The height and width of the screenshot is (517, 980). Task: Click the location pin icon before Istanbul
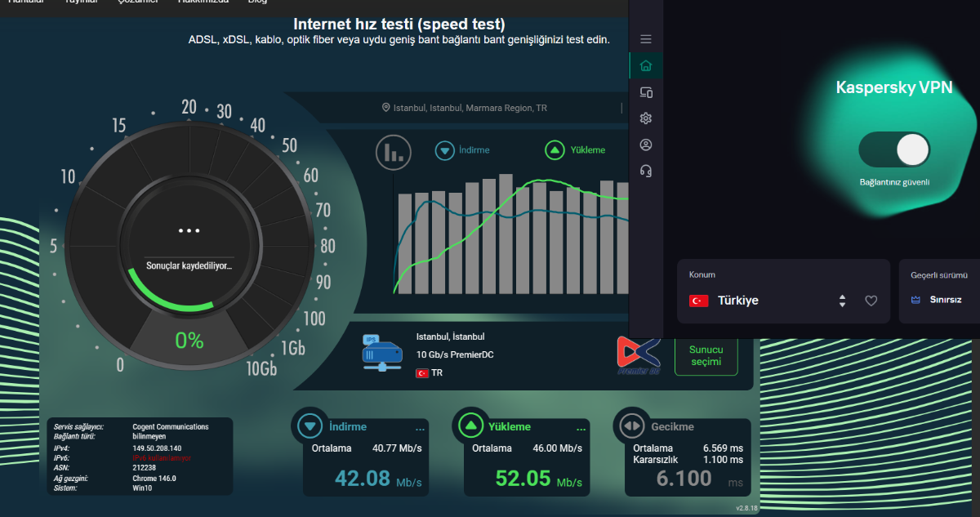click(x=385, y=108)
